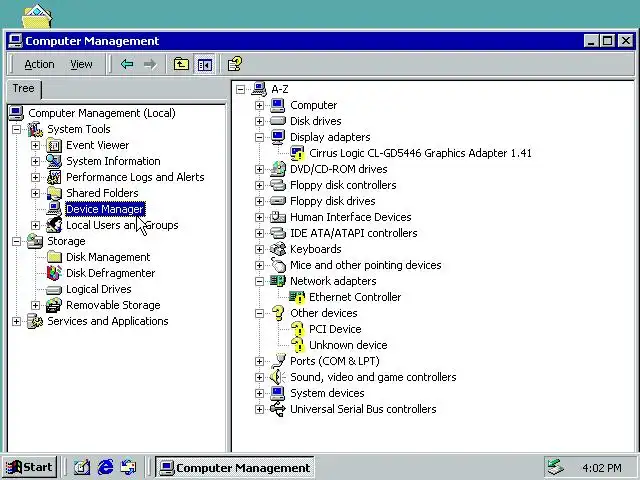Screen dimensions: 640x480
Task: Click the Ethernet Controller warning icon
Action: (x=297, y=297)
